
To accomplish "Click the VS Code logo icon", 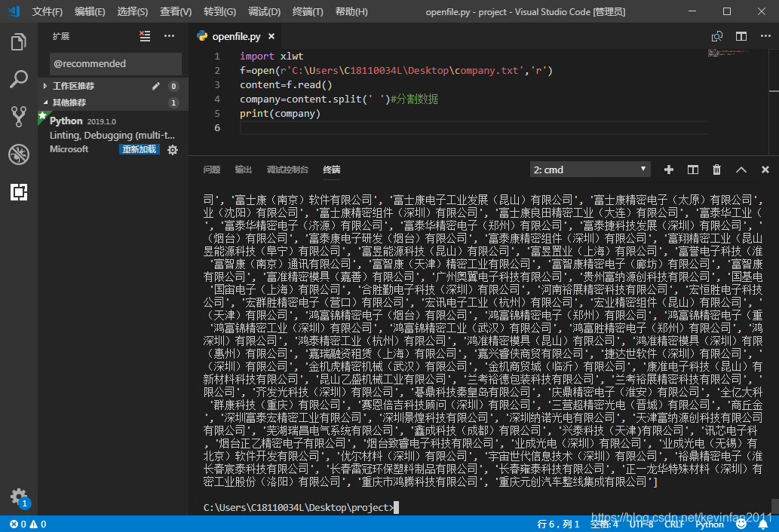I will (14, 11).
